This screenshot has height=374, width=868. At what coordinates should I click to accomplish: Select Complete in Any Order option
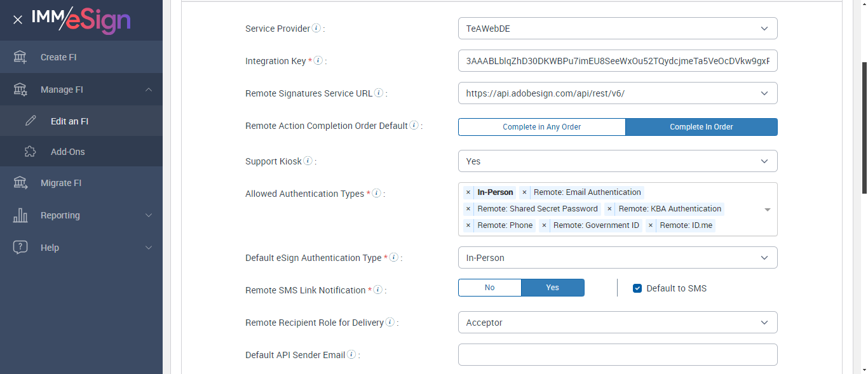tap(541, 127)
